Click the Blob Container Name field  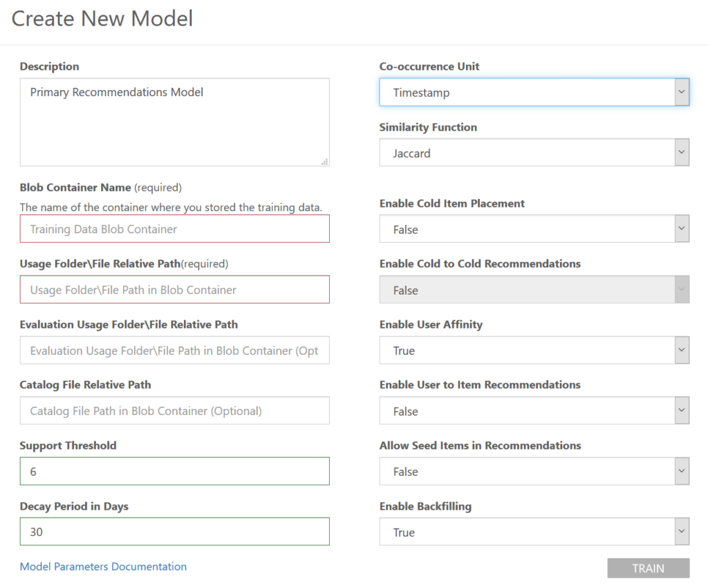point(174,228)
